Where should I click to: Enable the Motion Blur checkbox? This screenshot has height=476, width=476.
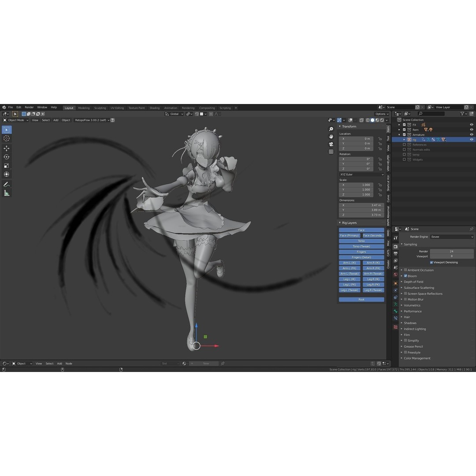pyautogui.click(x=405, y=299)
